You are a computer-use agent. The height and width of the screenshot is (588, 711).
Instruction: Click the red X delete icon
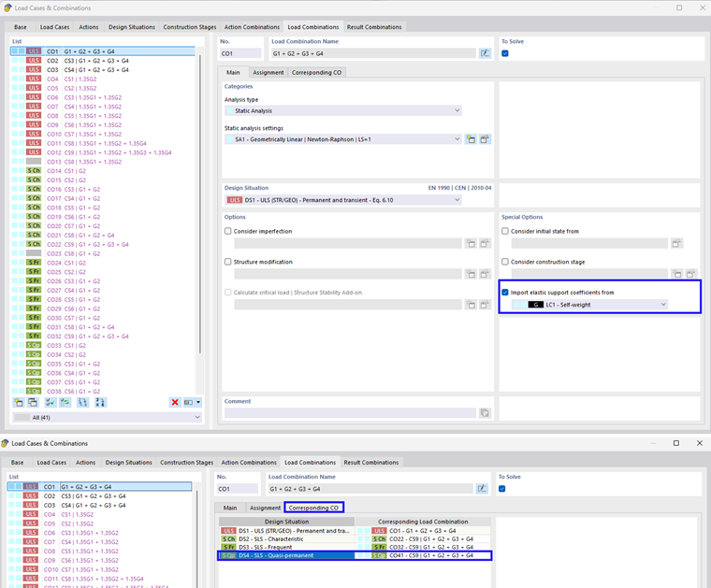[175, 402]
